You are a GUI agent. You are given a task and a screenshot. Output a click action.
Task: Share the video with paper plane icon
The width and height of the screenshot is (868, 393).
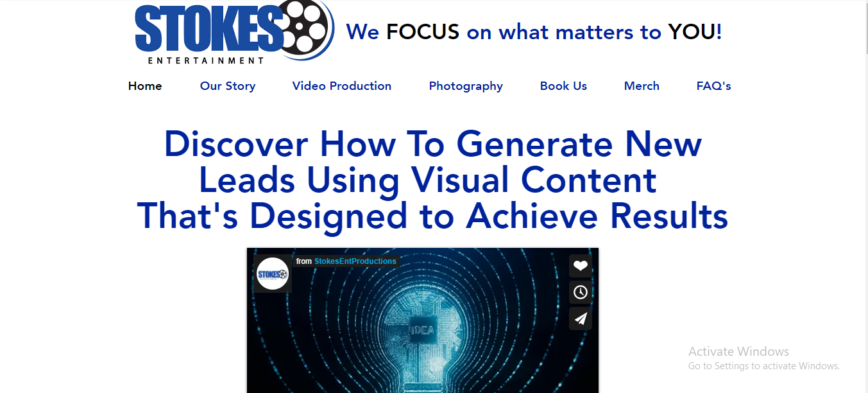(581, 319)
